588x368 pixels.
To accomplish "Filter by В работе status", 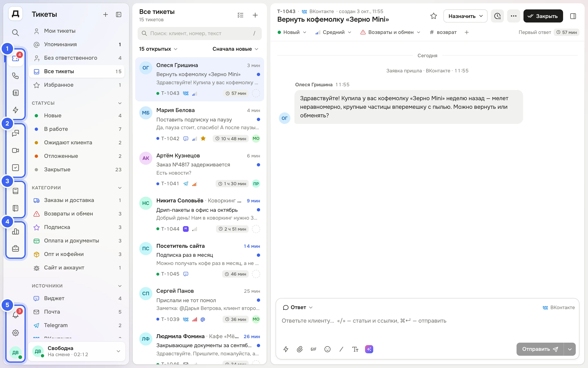I will pos(77,129).
